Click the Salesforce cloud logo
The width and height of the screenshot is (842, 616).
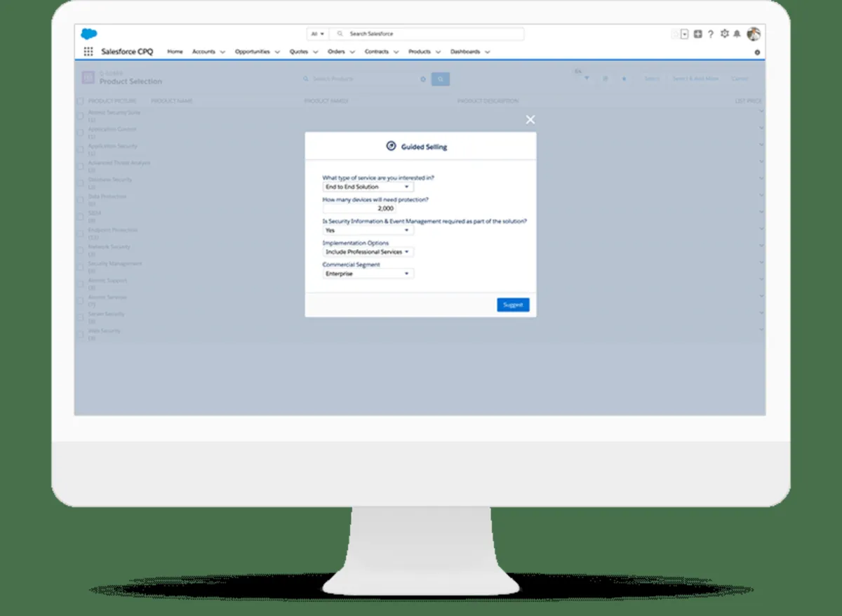point(88,34)
